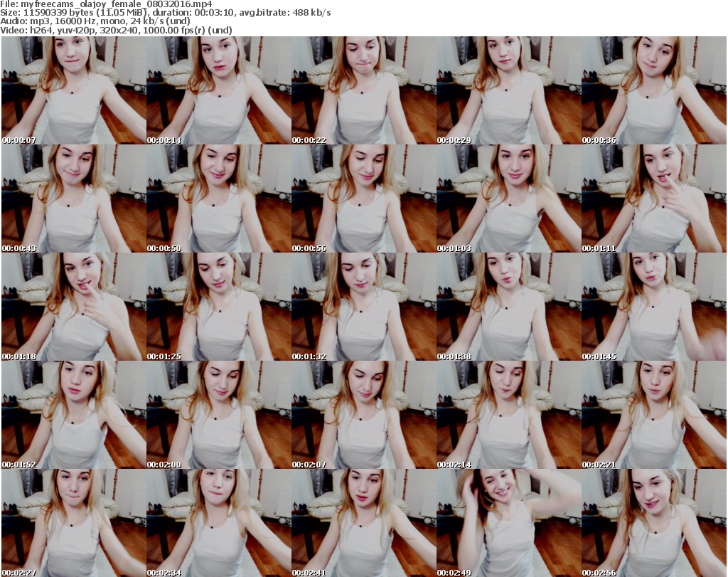
Task: Open the frame labeled 00:00:56
Action: click(x=363, y=198)
